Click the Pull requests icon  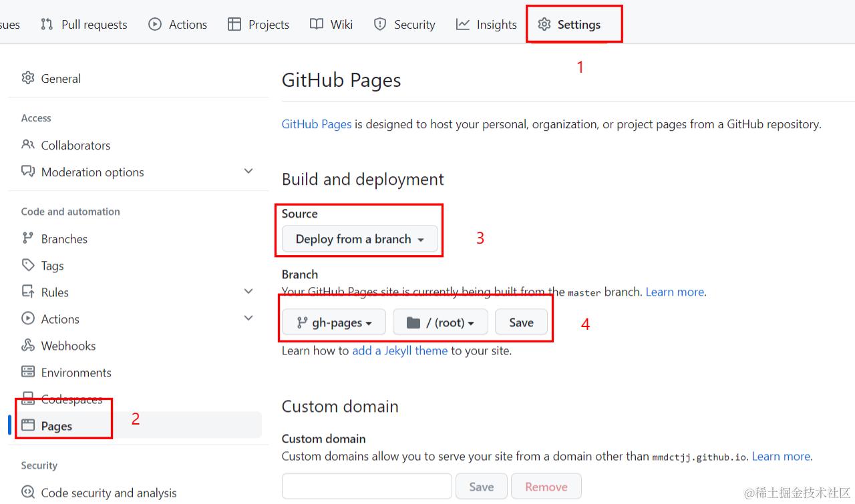click(47, 25)
